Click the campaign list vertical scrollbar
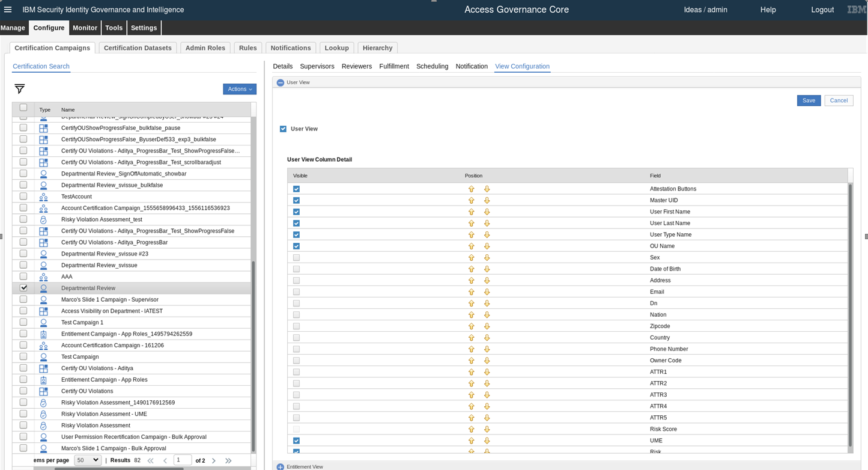This screenshot has height=470, width=868. 253,356
